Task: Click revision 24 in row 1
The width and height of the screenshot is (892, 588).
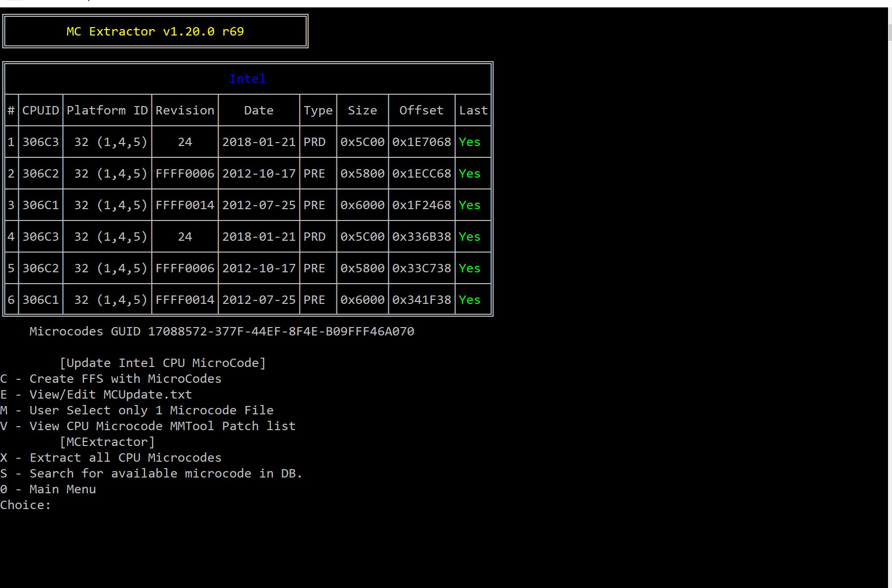Action: point(185,142)
